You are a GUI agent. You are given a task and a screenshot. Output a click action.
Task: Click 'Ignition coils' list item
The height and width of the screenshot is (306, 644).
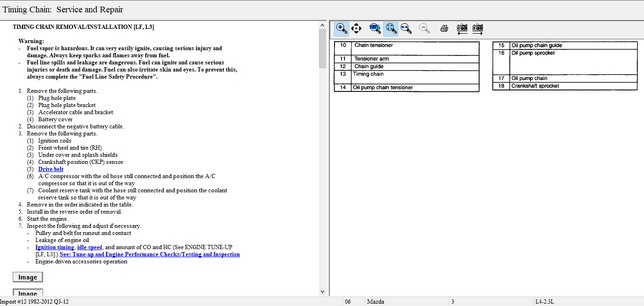[55, 141]
